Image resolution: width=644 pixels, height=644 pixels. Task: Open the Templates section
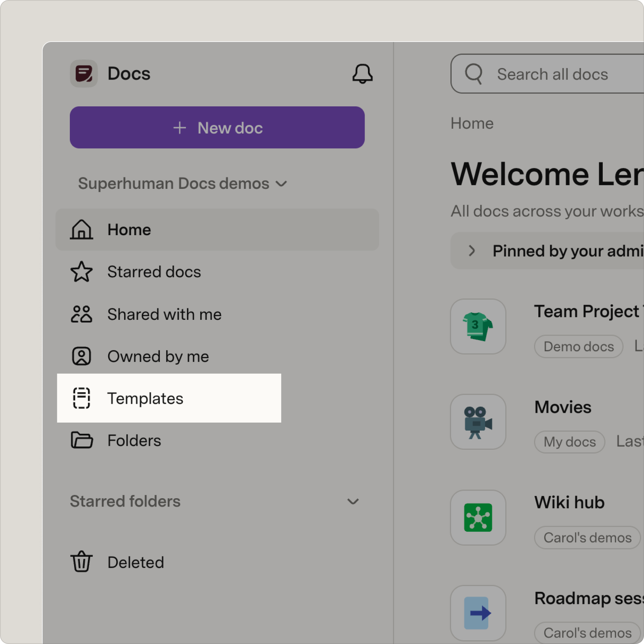(169, 398)
